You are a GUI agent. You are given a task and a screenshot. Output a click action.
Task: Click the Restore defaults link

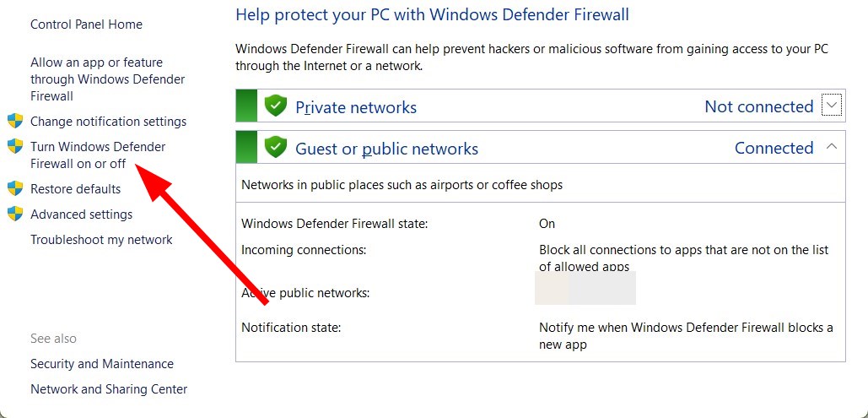(x=75, y=189)
